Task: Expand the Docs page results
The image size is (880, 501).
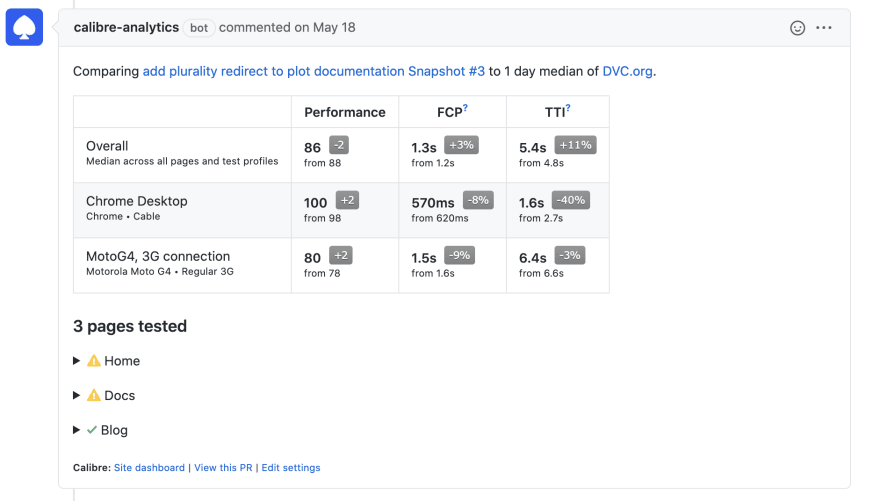Action: 76,396
